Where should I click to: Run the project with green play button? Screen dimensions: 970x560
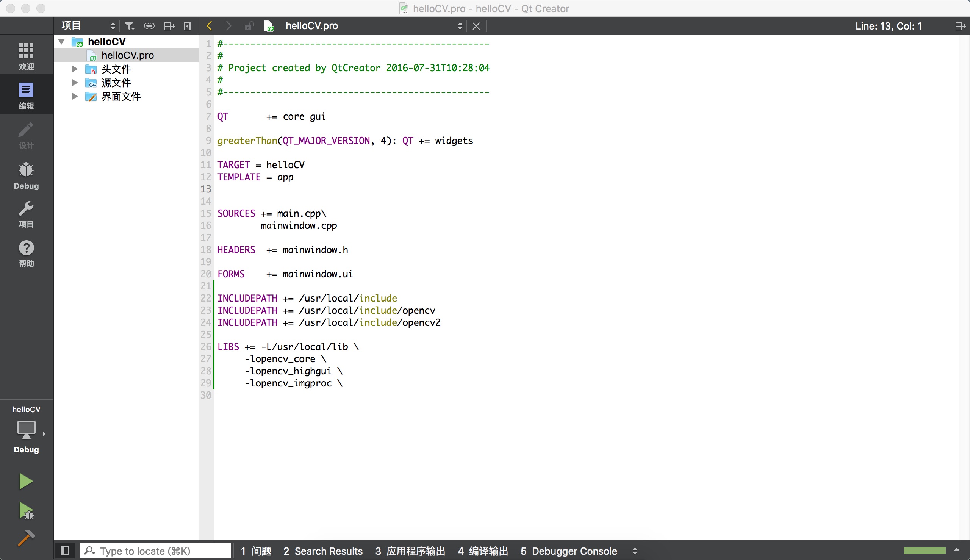[26, 481]
